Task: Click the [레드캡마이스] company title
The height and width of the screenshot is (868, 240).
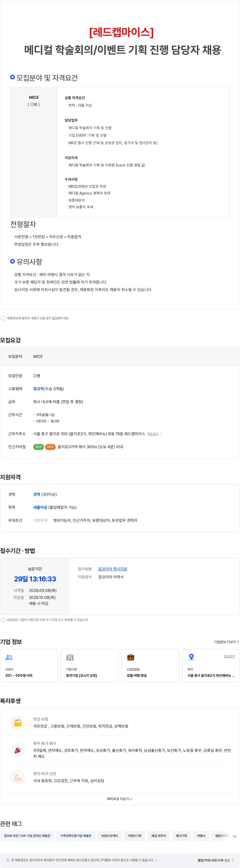Action: click(121, 32)
